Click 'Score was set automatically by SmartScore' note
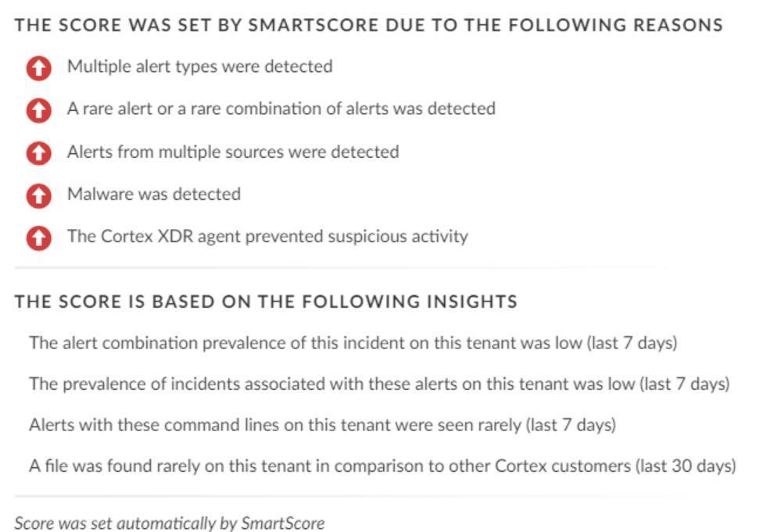Image resolution: width=774 pixels, height=532 pixels. point(170,523)
